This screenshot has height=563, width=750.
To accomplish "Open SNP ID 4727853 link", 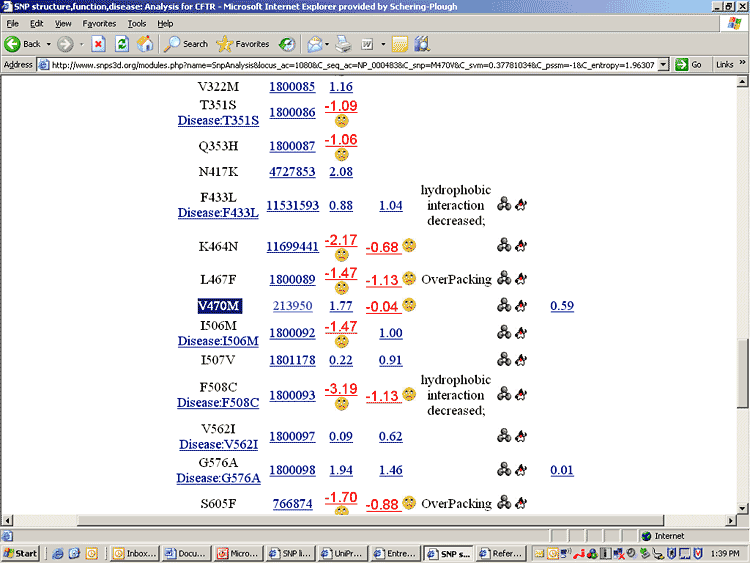I will (x=292, y=172).
